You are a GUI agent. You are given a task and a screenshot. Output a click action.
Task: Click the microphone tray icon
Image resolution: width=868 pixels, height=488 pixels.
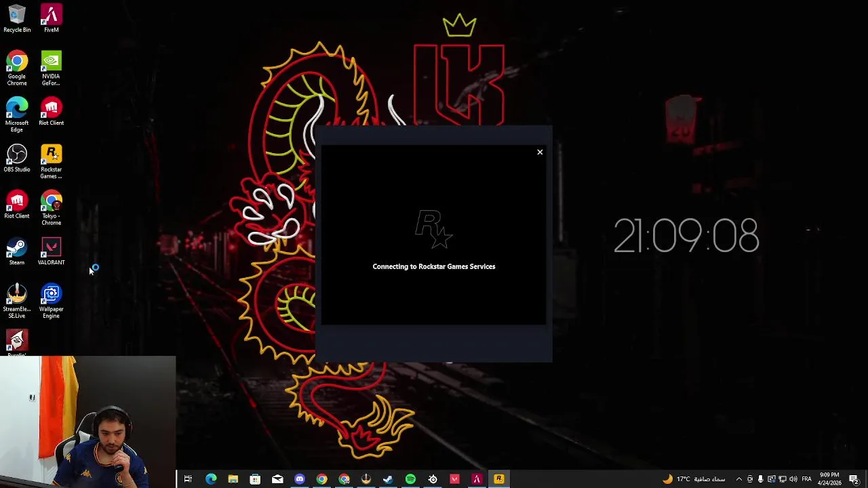[760, 479]
